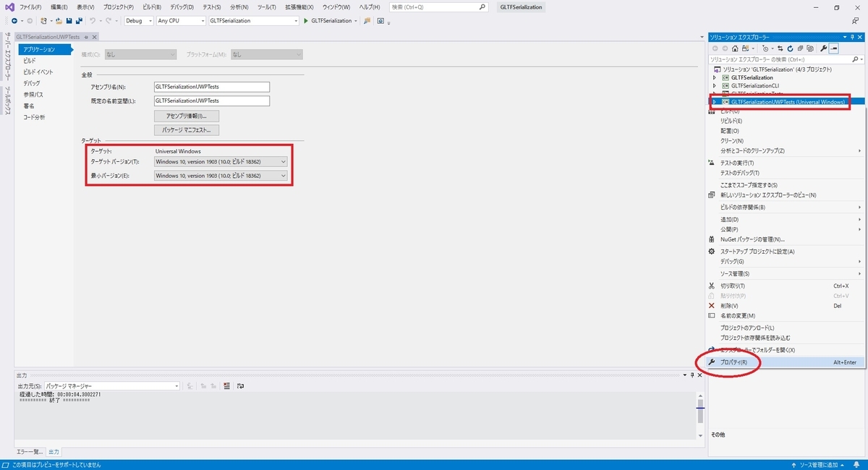This screenshot has width=868, height=470.
Task: Click the Output panel vertical scrollbar
Action: pos(700,415)
